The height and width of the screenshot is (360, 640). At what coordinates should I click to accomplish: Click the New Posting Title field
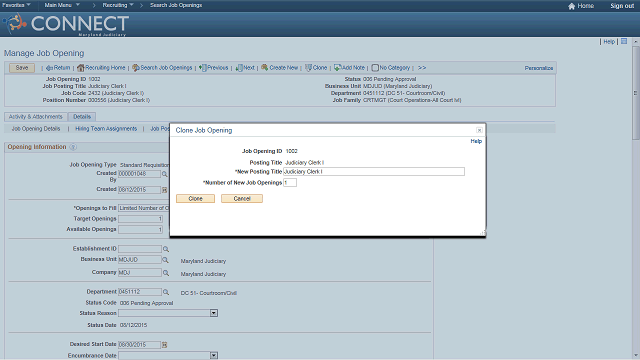pyautogui.click(x=374, y=171)
